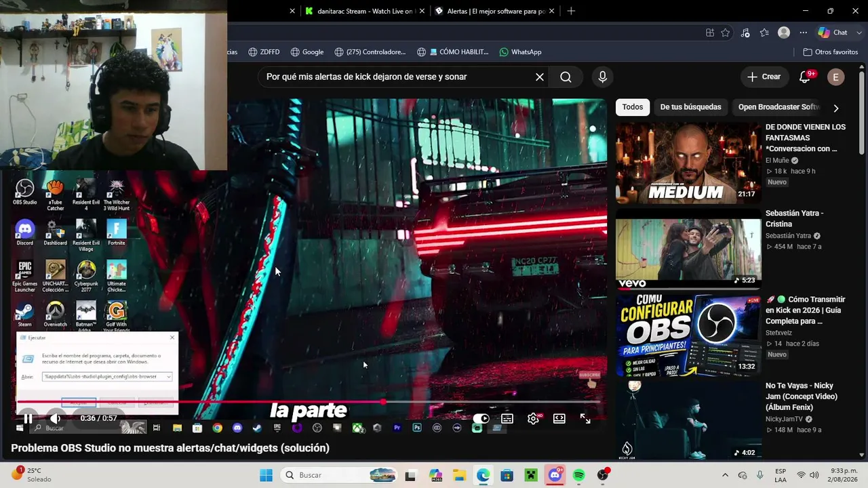Open the Edge favorites list
868x488 pixels.
(764, 33)
